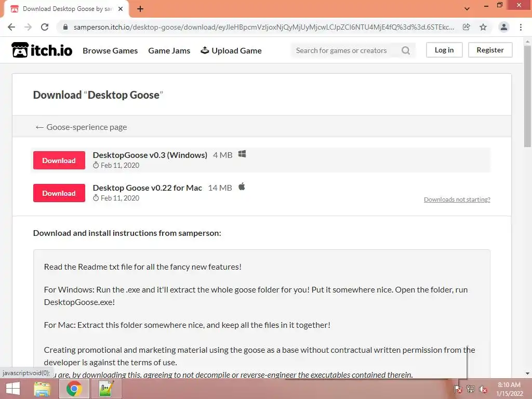Click the scrollbar up arrow
This screenshot has width=532, height=399.
(528, 42)
